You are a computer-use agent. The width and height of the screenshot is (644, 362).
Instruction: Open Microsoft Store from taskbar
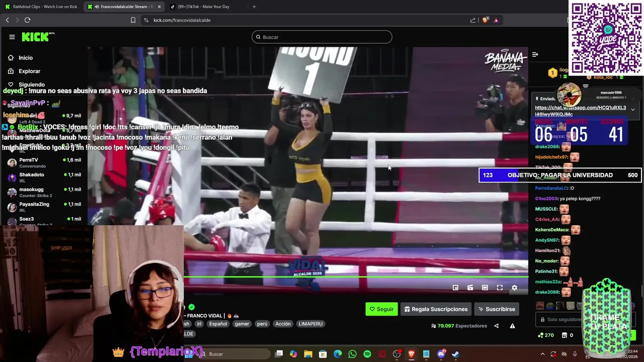(x=323, y=354)
